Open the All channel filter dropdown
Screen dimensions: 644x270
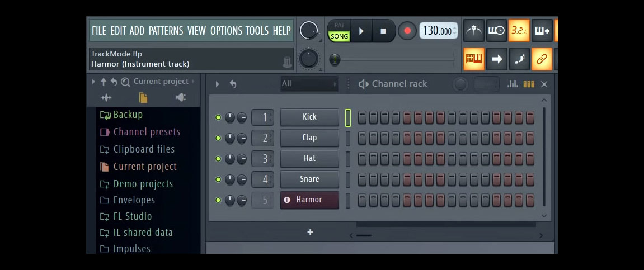[309, 84]
